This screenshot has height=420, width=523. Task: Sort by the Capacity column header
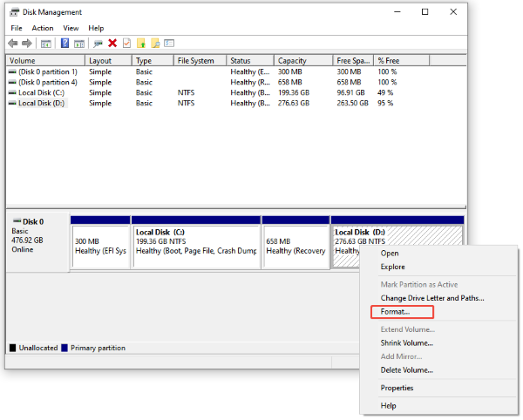pos(303,61)
